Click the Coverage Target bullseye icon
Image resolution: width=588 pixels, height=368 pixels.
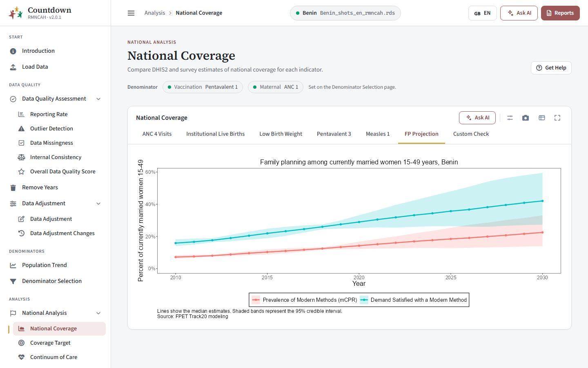tap(21, 343)
